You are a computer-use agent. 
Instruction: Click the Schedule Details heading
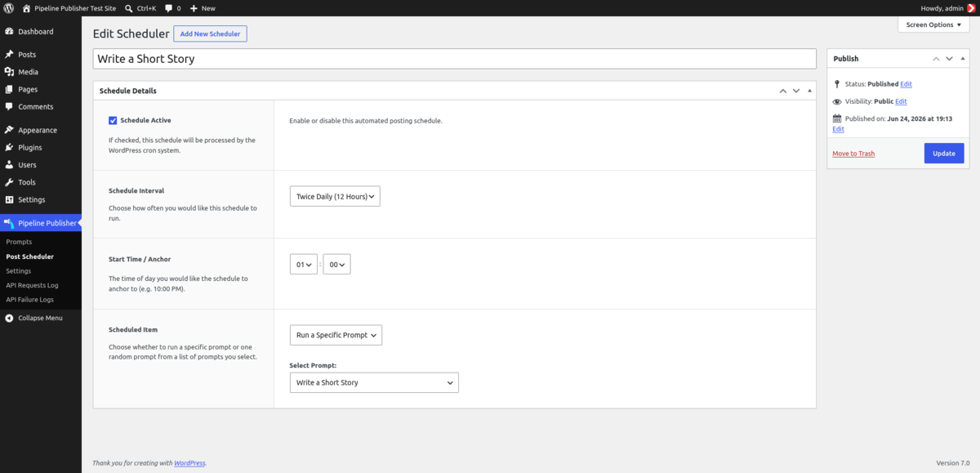point(128,91)
